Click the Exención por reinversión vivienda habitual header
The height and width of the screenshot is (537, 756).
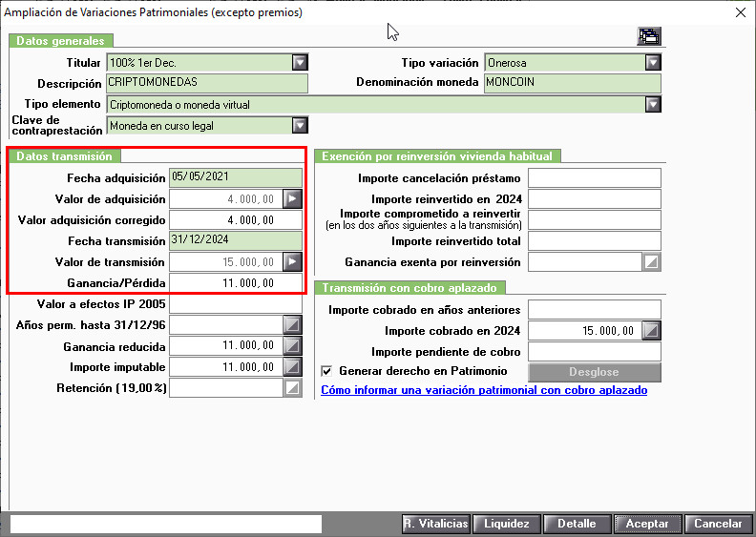tap(437, 156)
